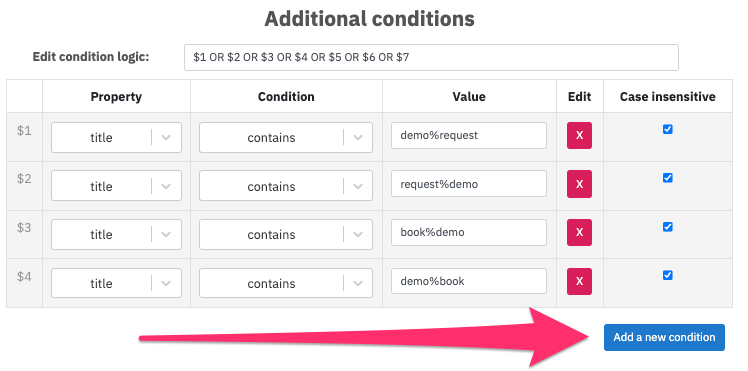
Task: Click into the demo%book value input
Action: pos(469,281)
